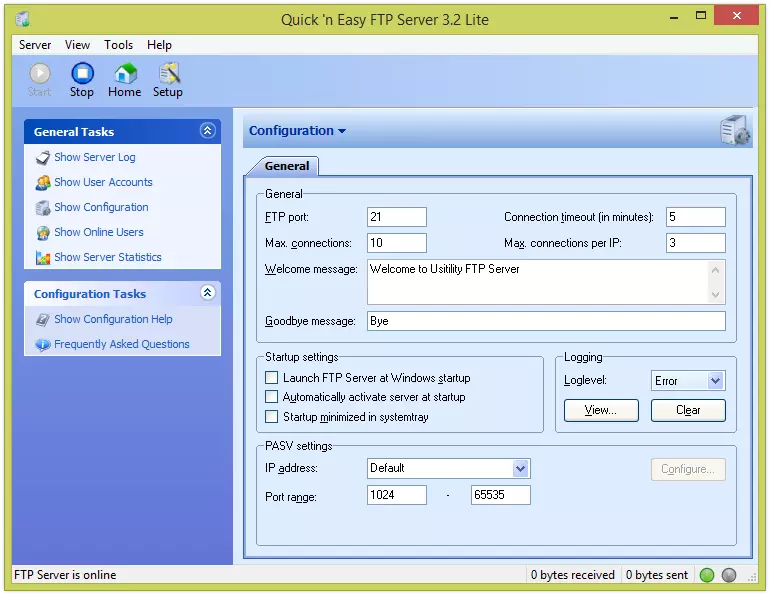
Task: Click the Stop server toolbar icon
Action: click(82, 74)
